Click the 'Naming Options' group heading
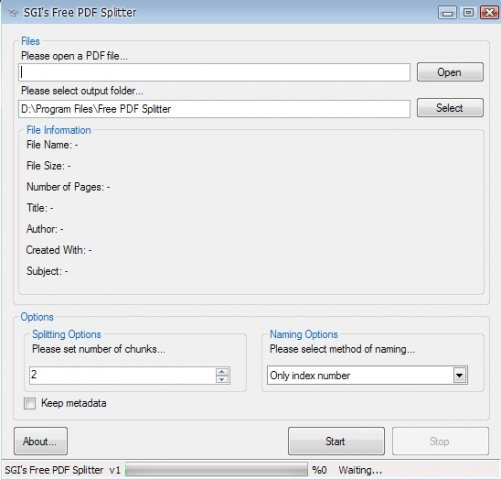 [x=304, y=334]
